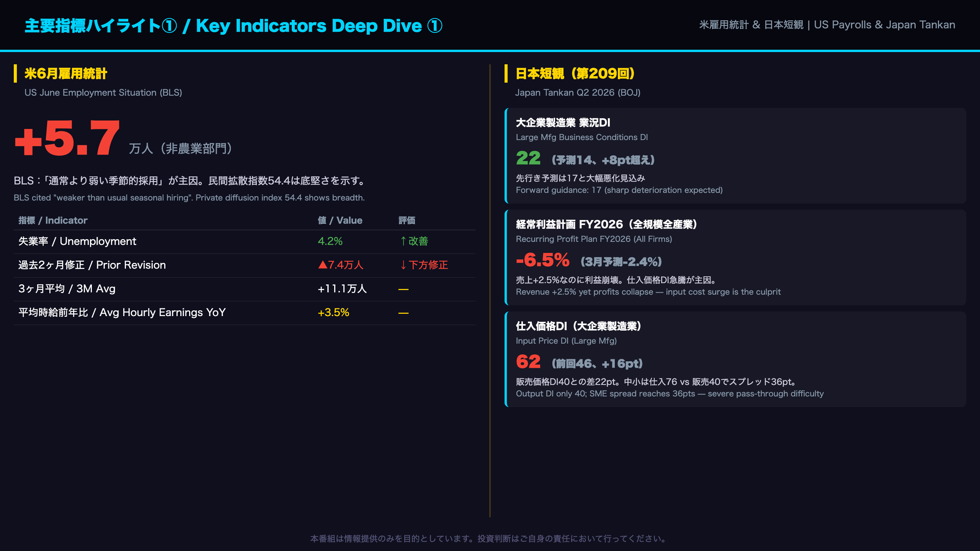This screenshot has height=551, width=980.
Task: Click the subtitle 'US June Employment Situation (BLS)'
Action: pyautogui.click(x=103, y=93)
